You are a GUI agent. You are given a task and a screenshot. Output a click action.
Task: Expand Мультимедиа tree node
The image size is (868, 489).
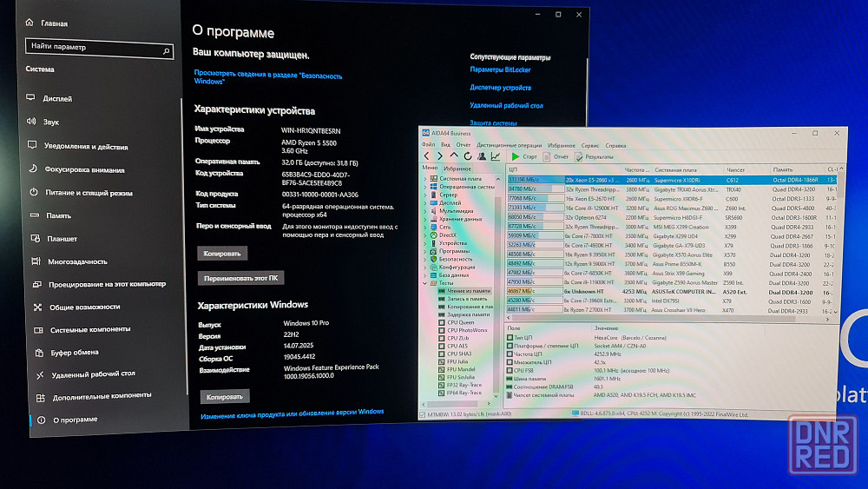coord(425,211)
